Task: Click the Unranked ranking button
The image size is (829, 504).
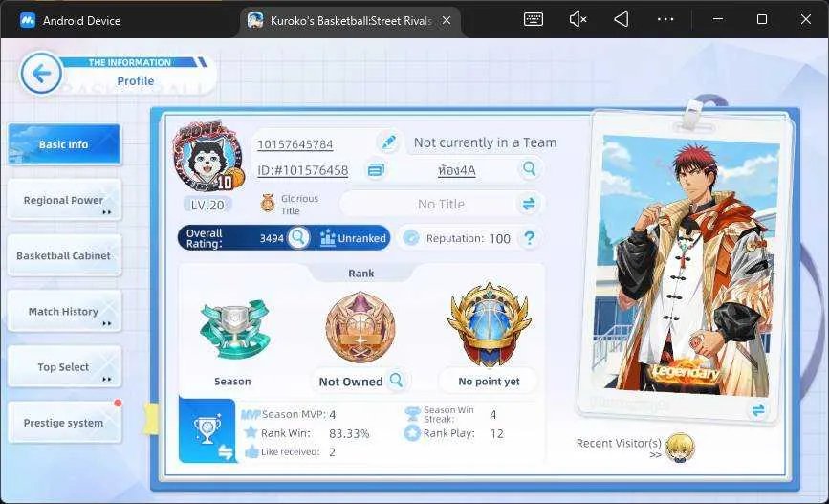Action: pyautogui.click(x=354, y=238)
